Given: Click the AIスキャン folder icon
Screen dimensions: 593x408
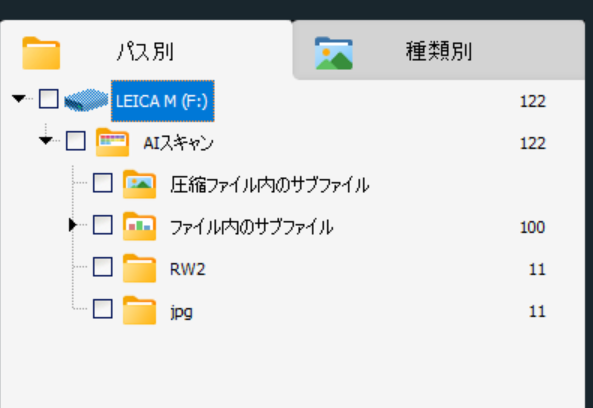Looking at the screenshot, I should coord(112,143).
